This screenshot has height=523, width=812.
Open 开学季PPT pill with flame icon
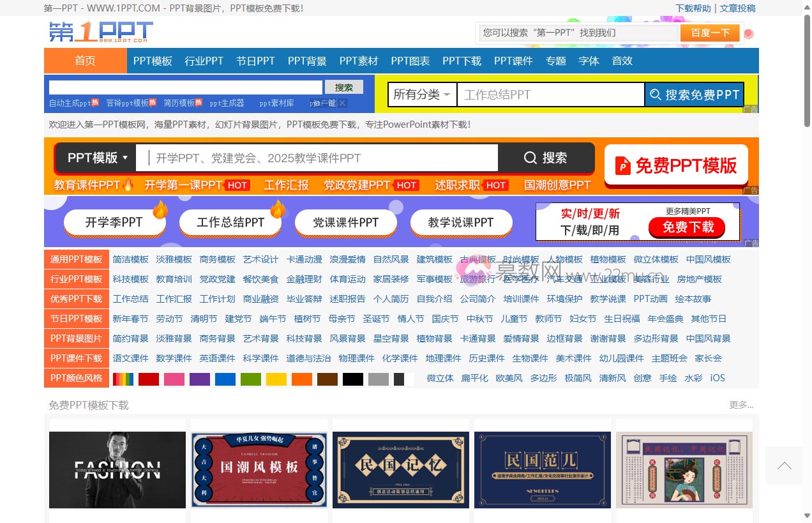pyautogui.click(x=114, y=222)
